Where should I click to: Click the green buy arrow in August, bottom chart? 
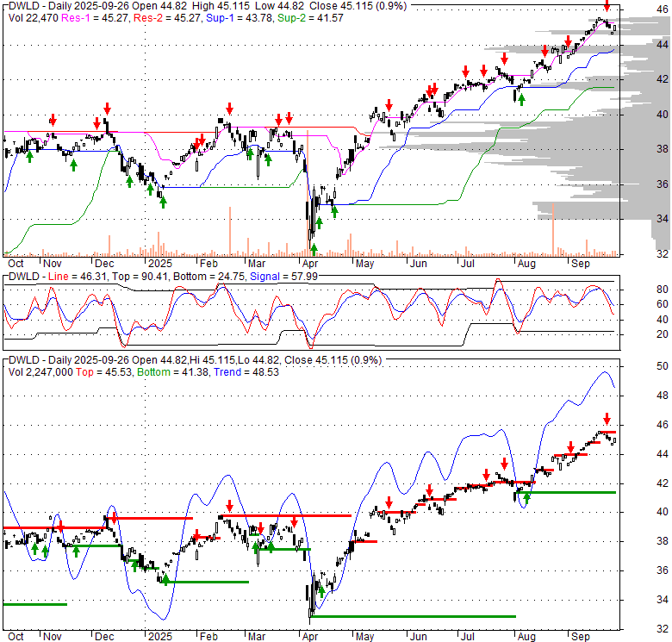tap(526, 499)
